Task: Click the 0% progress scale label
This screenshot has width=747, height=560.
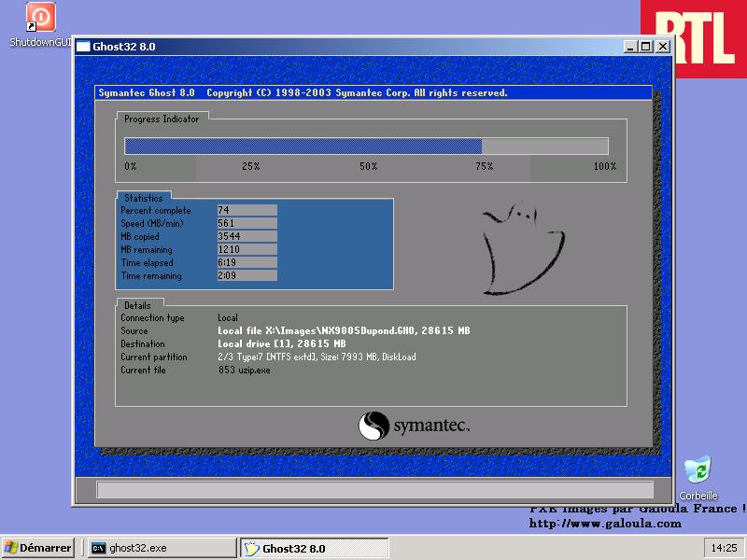Action: 130,166
